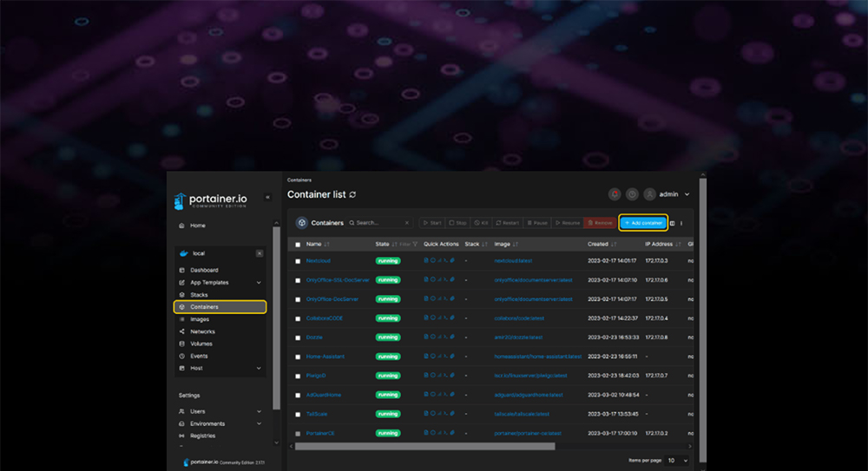Viewport: 868px width, 471px height.
Task: Open the admin account dropdown arrow
Action: [x=687, y=195]
